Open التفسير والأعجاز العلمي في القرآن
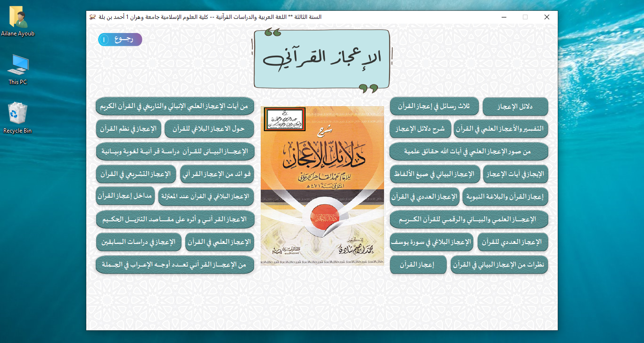Image resolution: width=644 pixels, height=343 pixels. click(x=501, y=129)
